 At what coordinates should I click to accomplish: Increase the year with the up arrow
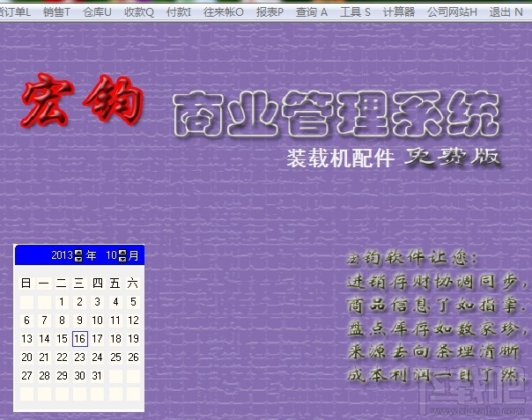78,253
